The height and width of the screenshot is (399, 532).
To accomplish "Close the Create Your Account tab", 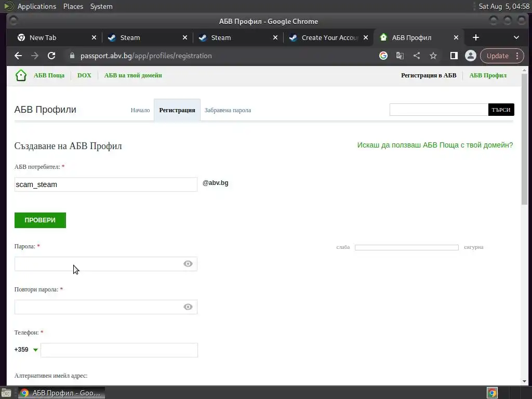I will (x=366, y=37).
